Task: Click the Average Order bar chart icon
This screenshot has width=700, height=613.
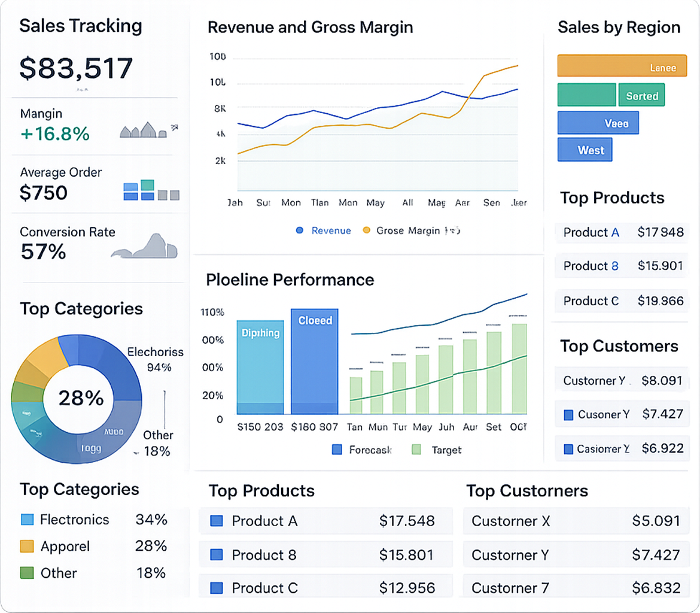Action: click(x=151, y=190)
